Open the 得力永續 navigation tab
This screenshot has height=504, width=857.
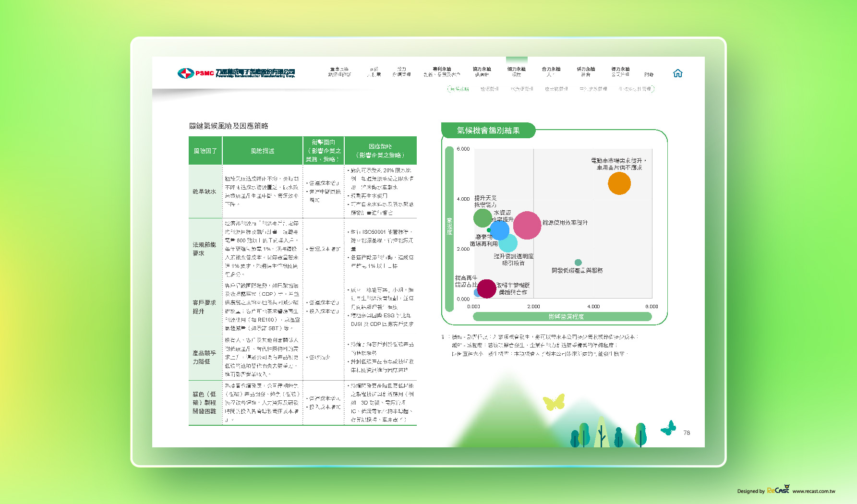(620, 72)
